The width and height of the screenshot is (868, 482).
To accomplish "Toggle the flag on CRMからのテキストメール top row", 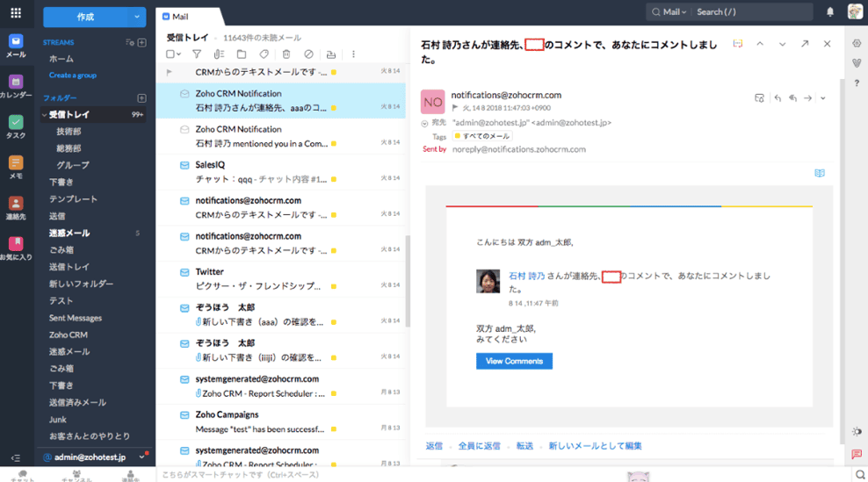I will click(170, 72).
